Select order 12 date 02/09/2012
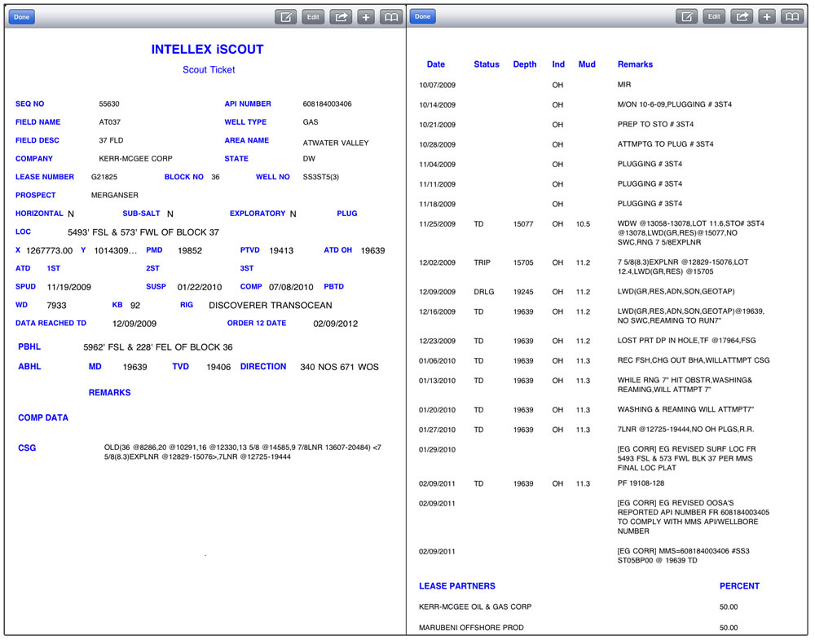 (x=335, y=324)
